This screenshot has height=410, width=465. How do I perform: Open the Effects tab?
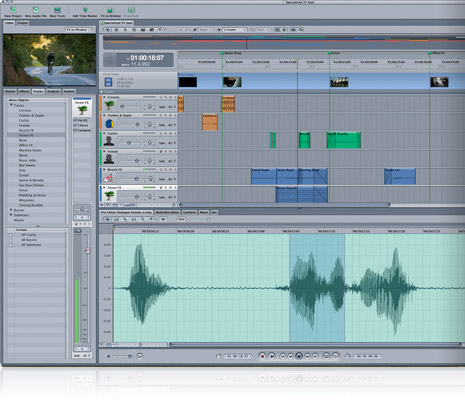tap(24, 91)
